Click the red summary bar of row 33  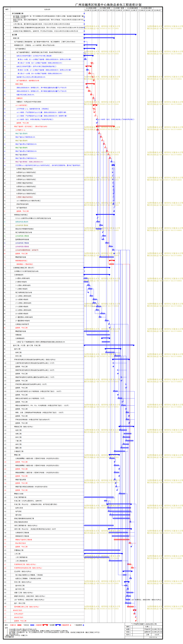(x=105, y=126)
